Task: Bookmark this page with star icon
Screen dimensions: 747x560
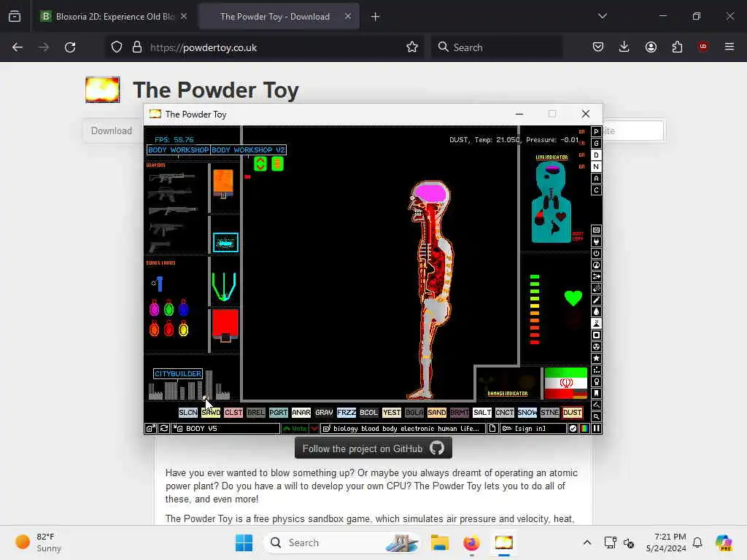Action: click(412, 47)
